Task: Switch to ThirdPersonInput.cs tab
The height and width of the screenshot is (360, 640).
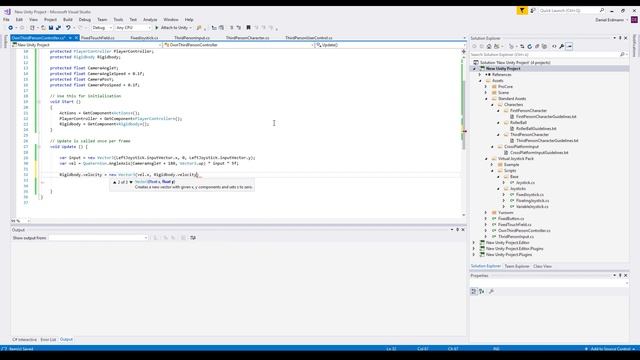Action: click(192, 38)
